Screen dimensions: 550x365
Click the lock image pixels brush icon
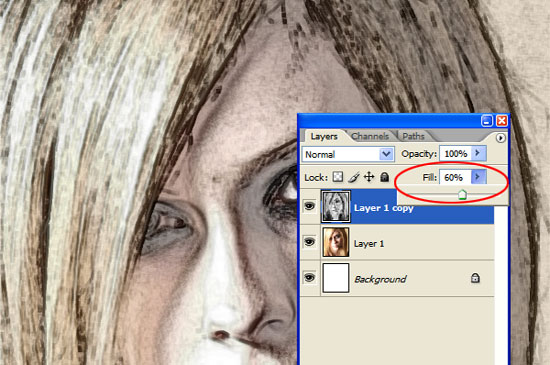(354, 177)
